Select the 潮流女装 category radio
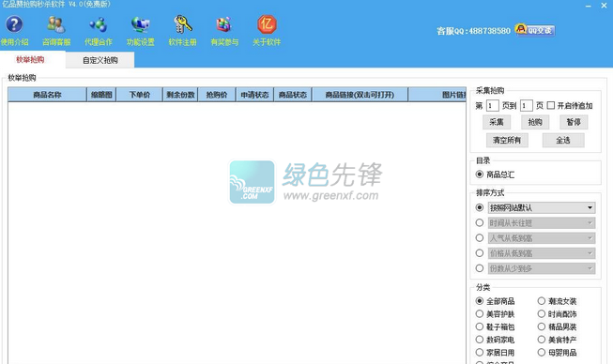 (542, 301)
